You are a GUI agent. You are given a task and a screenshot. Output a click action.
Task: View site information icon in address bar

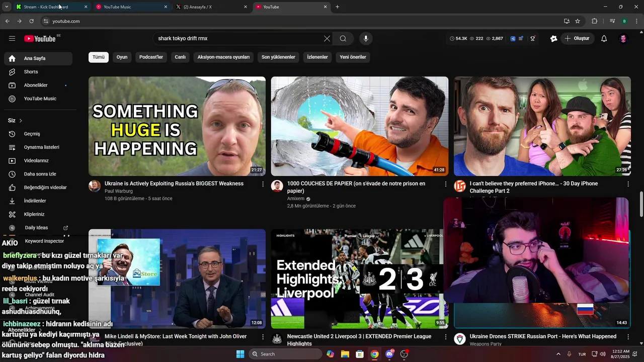tap(46, 21)
